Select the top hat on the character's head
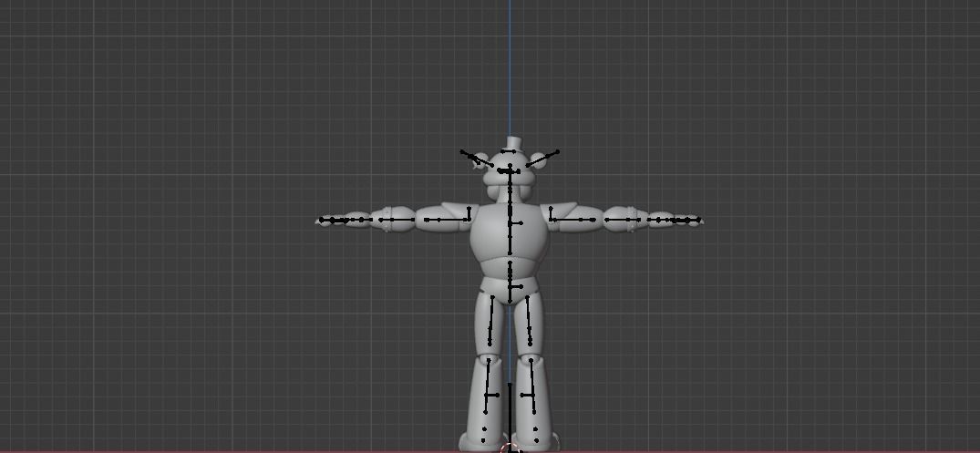Screen dimensions: 980x453 tap(512, 143)
